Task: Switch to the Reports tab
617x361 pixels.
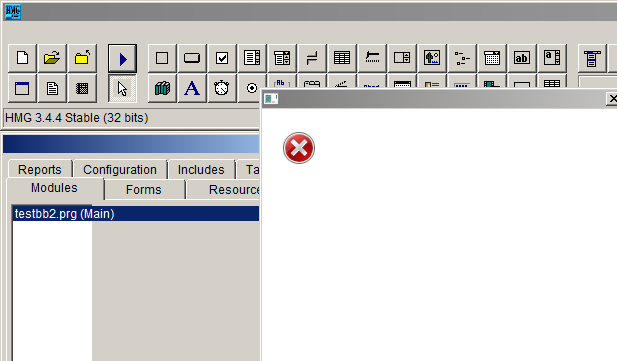Action: [x=40, y=170]
